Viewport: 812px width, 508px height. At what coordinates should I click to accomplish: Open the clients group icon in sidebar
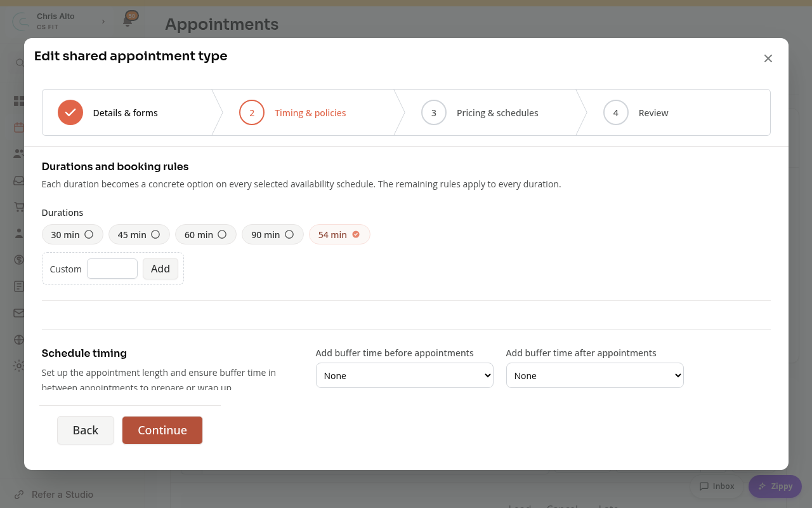click(x=19, y=154)
